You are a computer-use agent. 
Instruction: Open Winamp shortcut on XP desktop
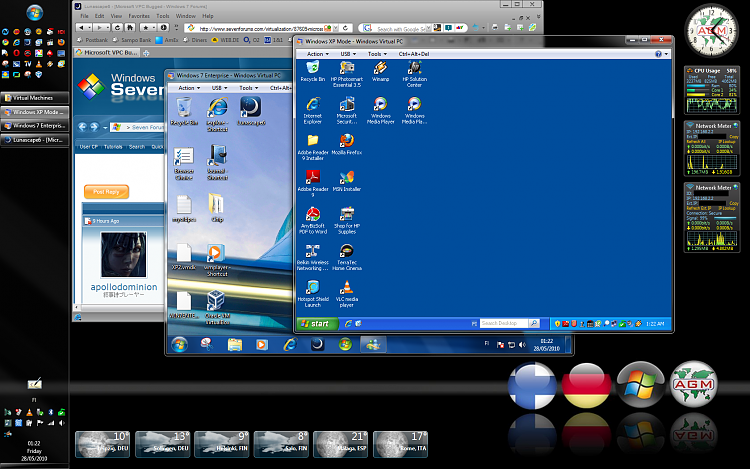click(x=380, y=72)
